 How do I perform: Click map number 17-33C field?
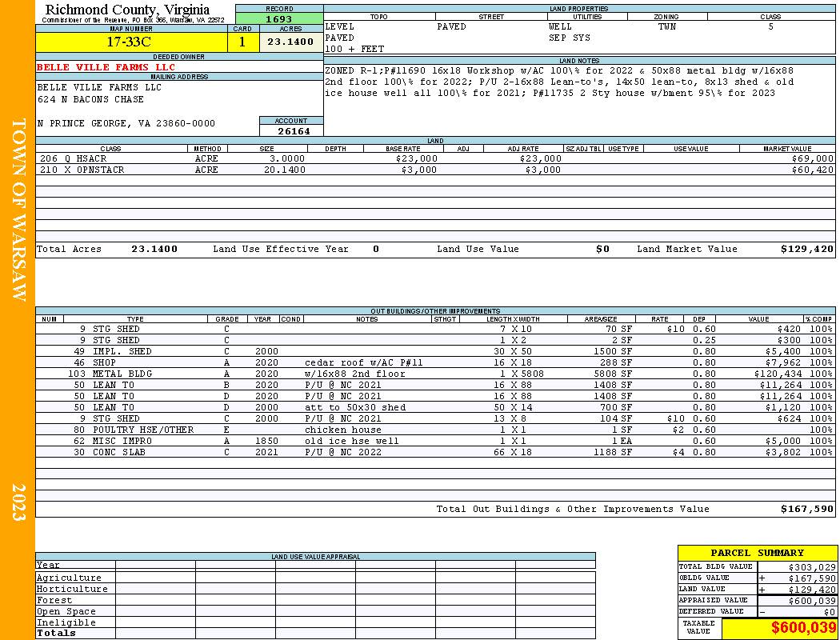point(131,42)
